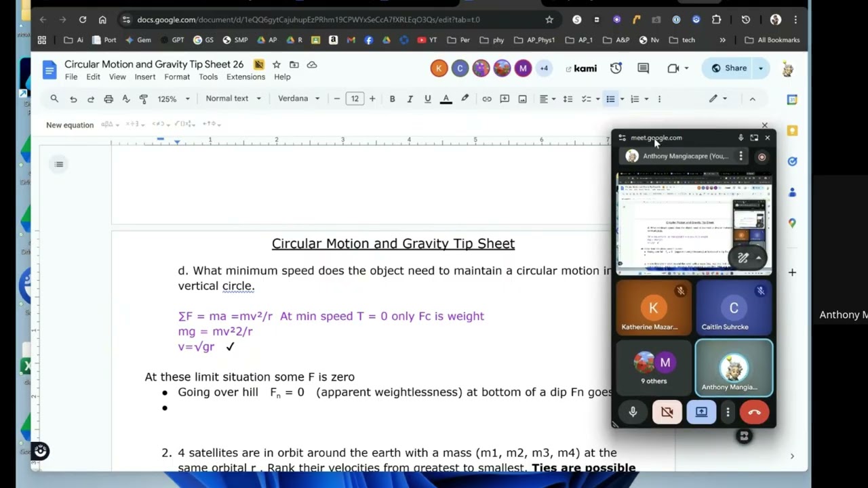The width and height of the screenshot is (868, 488).
Task: Open Contacts side panel icon
Action: click(x=792, y=192)
